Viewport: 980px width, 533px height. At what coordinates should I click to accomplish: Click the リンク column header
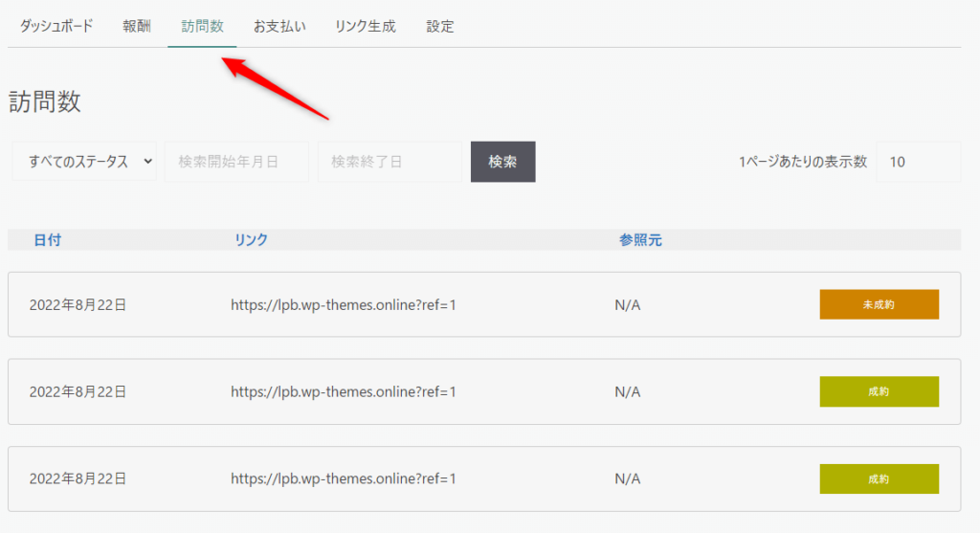251,240
